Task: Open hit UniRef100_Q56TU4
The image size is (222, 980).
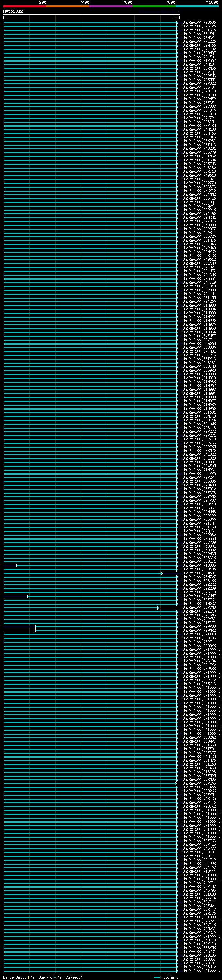Action: click(x=199, y=88)
